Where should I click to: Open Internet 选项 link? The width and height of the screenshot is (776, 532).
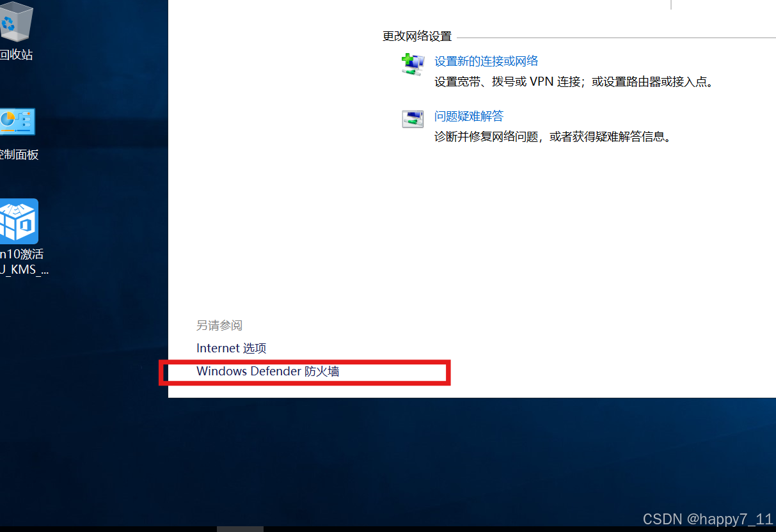(231, 348)
